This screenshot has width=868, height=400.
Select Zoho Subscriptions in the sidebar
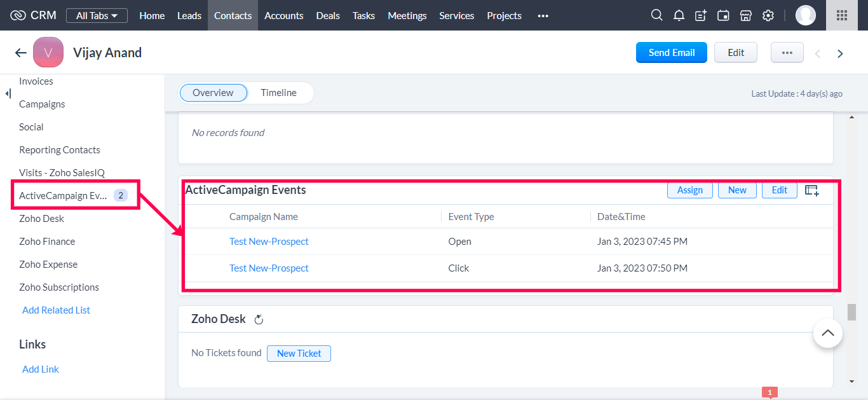[x=59, y=287]
